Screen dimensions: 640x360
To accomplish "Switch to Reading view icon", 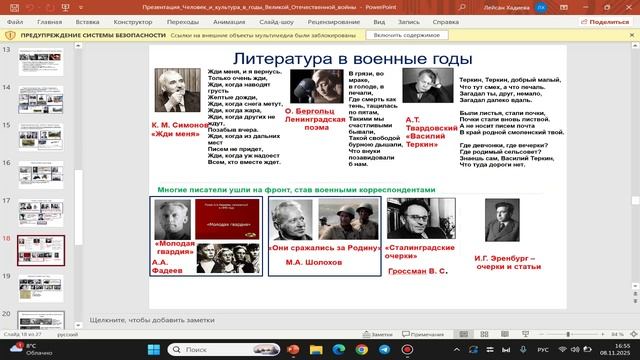I will [505, 334].
